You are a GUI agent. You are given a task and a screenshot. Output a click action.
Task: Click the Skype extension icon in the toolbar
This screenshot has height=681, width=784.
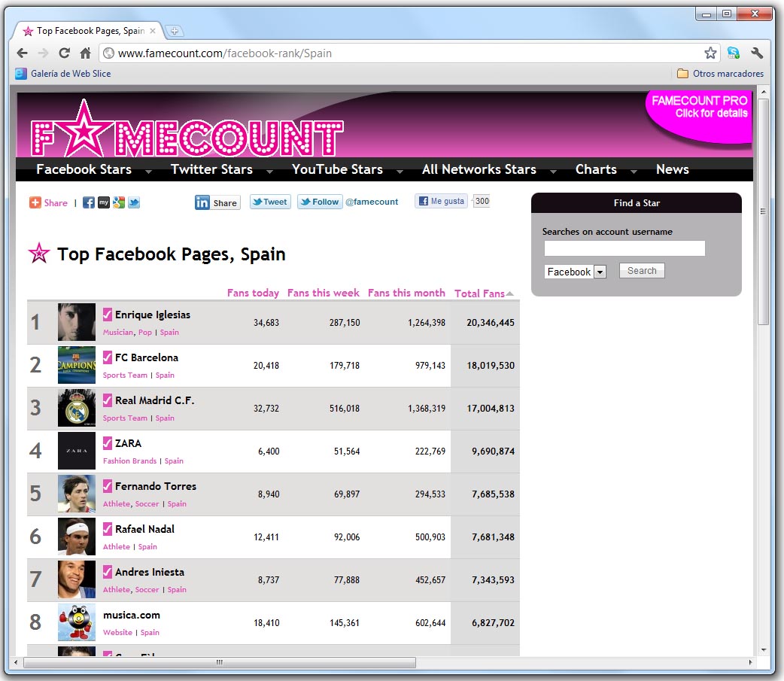(x=734, y=53)
